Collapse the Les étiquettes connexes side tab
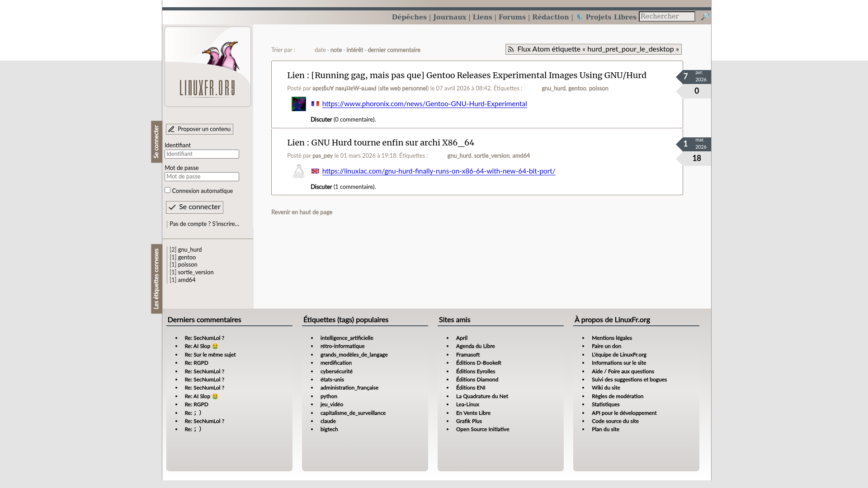The height and width of the screenshot is (488, 868). 156,279
